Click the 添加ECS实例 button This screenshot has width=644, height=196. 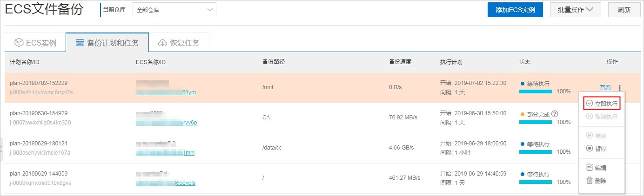515,10
